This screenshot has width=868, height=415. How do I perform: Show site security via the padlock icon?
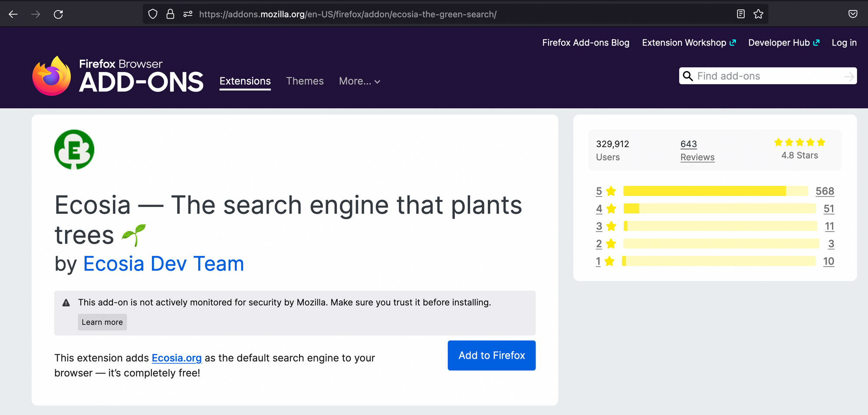pos(171,14)
